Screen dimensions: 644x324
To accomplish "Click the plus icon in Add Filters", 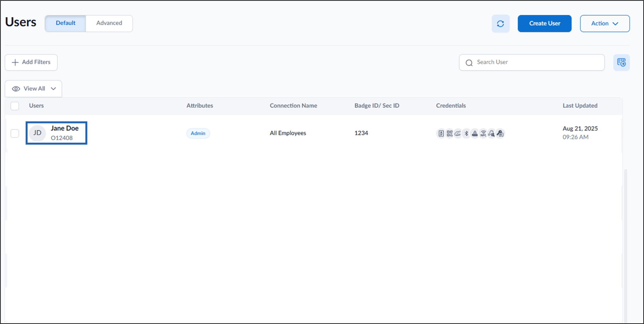I will (x=15, y=62).
